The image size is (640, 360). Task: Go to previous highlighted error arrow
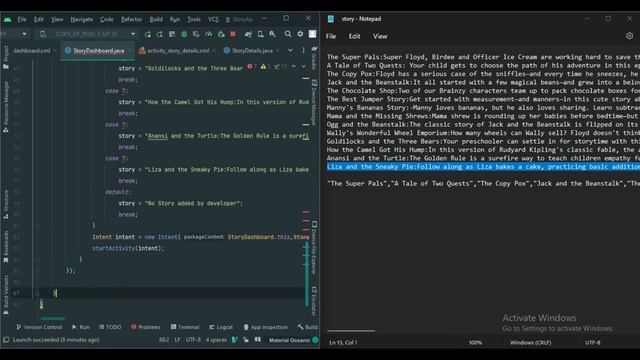pos(293,67)
